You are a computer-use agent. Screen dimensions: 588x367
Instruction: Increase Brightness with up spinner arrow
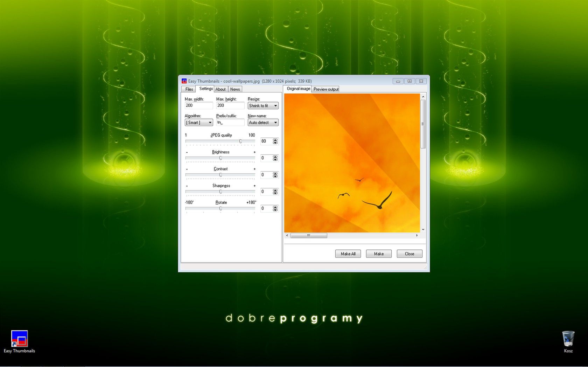[275, 157]
